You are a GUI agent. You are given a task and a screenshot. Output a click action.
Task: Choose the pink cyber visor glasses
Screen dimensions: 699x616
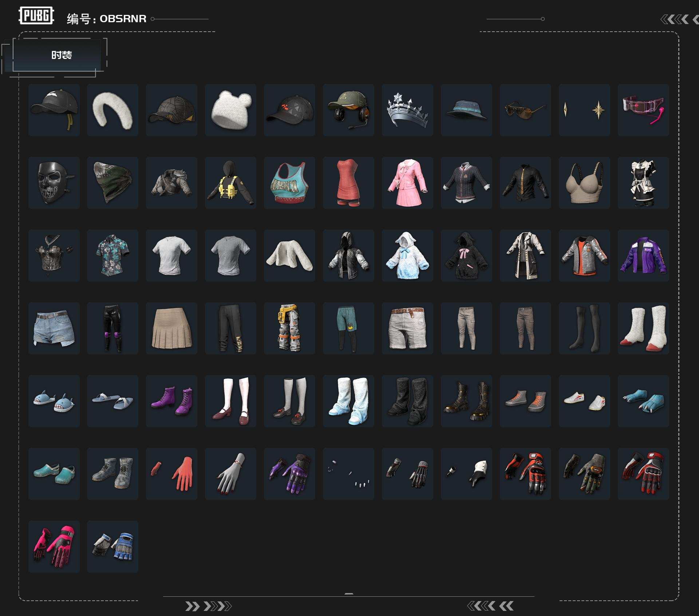(x=643, y=110)
